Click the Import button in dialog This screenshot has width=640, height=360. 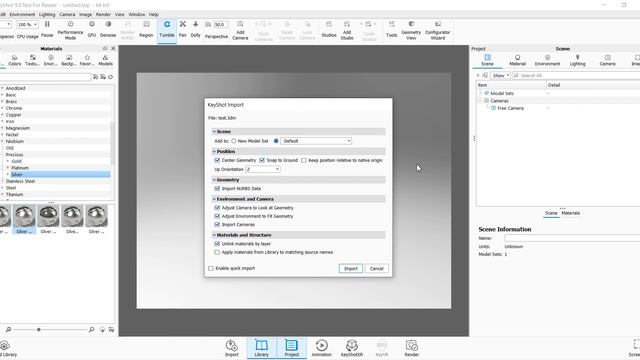coord(351,269)
